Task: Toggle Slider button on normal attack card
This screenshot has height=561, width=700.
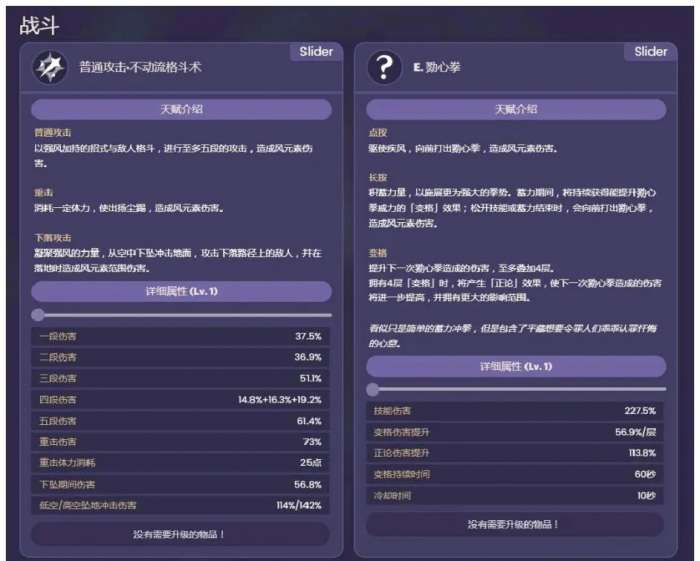Action: click(x=316, y=52)
